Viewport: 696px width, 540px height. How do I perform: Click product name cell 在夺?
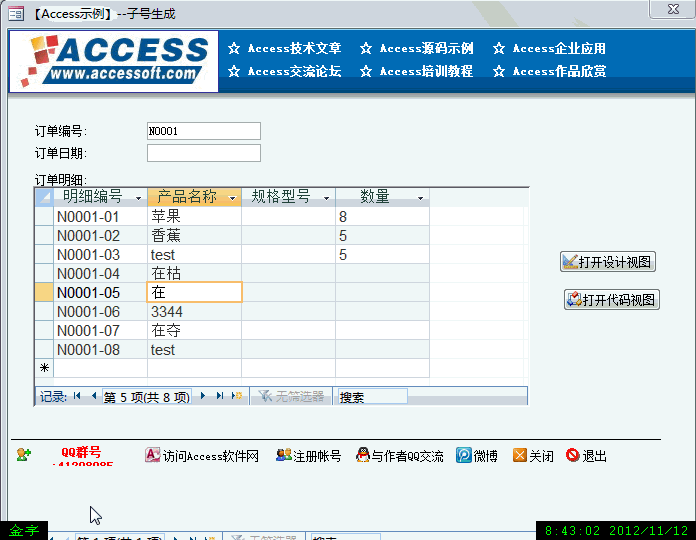(194, 331)
